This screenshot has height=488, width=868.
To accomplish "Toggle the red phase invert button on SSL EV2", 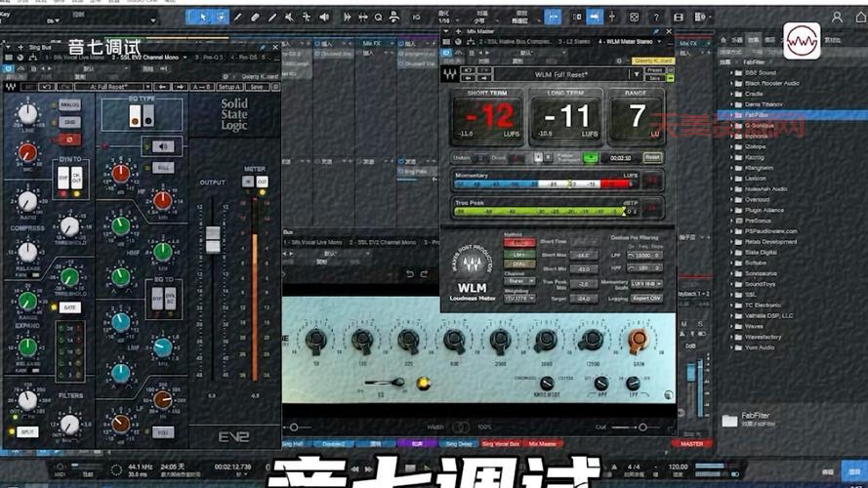I will pyautogui.click(x=69, y=140).
